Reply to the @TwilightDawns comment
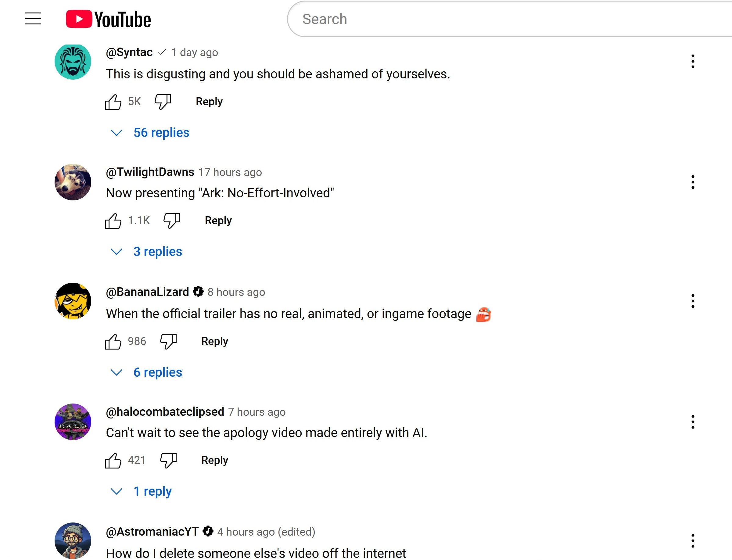This screenshot has width=732, height=560. coord(218,221)
